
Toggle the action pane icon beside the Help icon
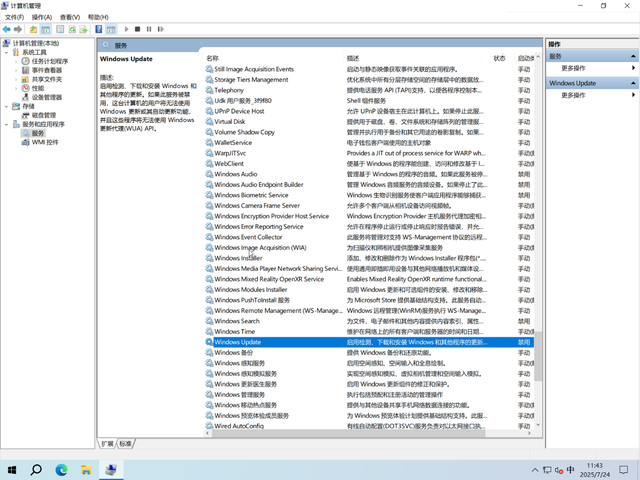click(x=111, y=29)
